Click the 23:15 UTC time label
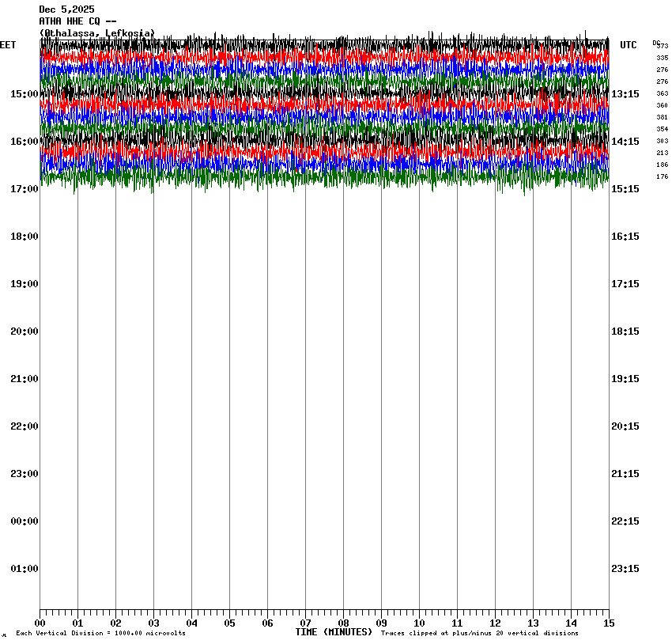The image size is (672, 644). tap(625, 569)
